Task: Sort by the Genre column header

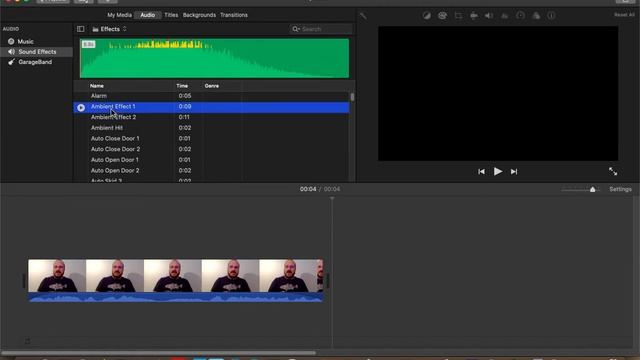Action: tap(212, 86)
